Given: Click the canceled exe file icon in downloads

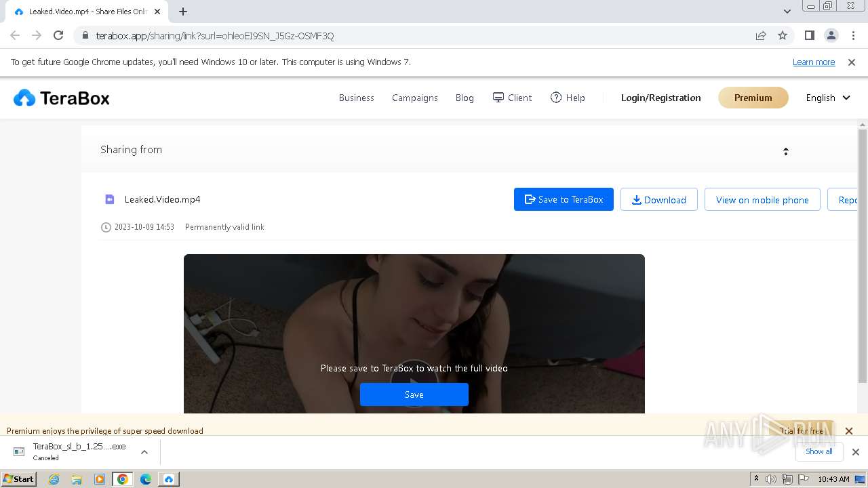Looking at the screenshot, I should point(19,451).
